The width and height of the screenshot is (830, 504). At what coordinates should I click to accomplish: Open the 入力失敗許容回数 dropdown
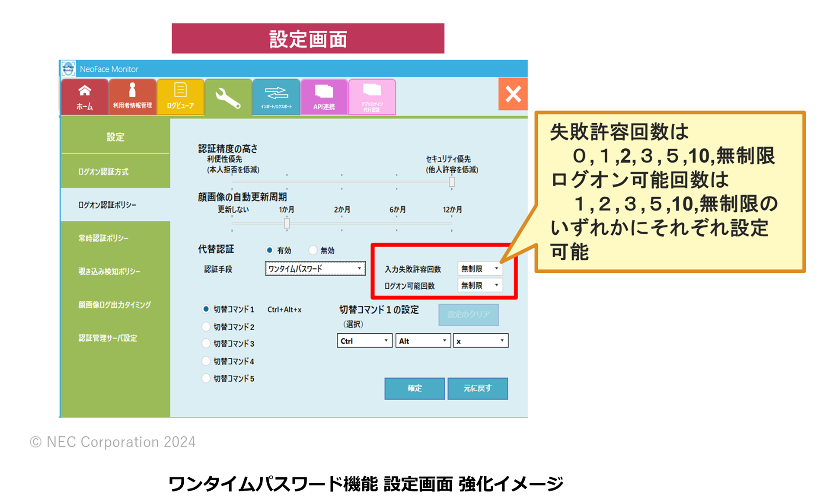480,268
